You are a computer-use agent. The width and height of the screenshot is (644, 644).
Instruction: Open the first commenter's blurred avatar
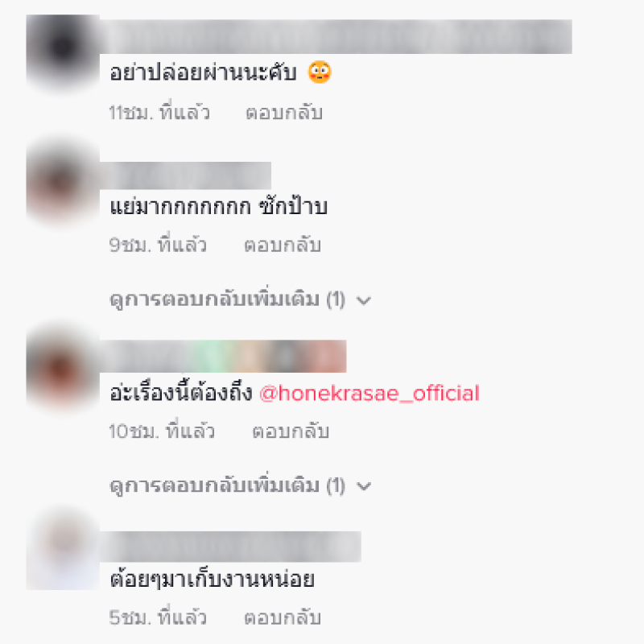63,51
